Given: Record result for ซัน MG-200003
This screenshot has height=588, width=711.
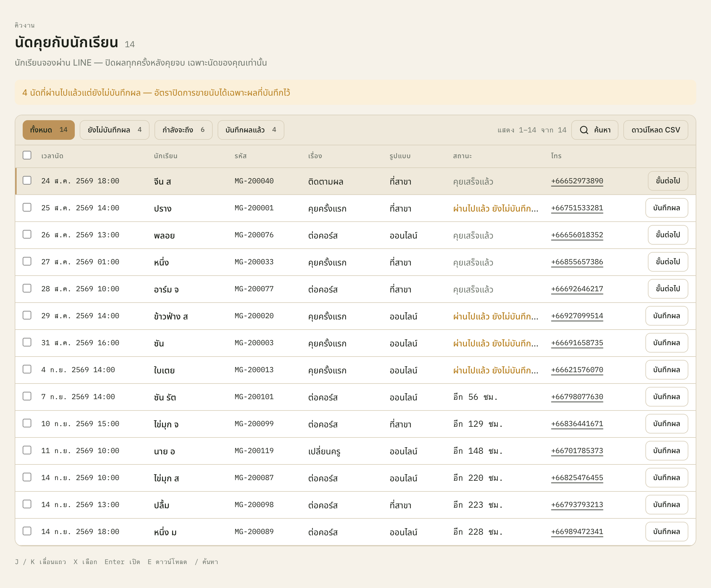Looking at the screenshot, I should [x=666, y=343].
